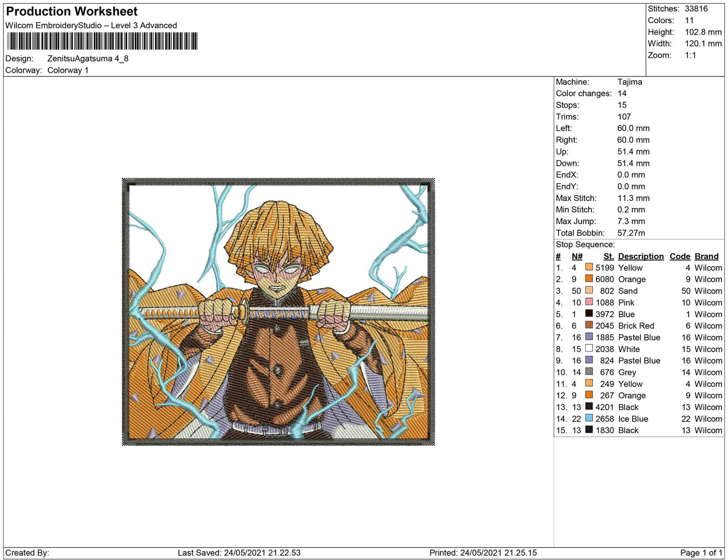Viewport: 728px width, 560px height.
Task: Click the Width value '120.1 mm'
Action: pos(703,43)
